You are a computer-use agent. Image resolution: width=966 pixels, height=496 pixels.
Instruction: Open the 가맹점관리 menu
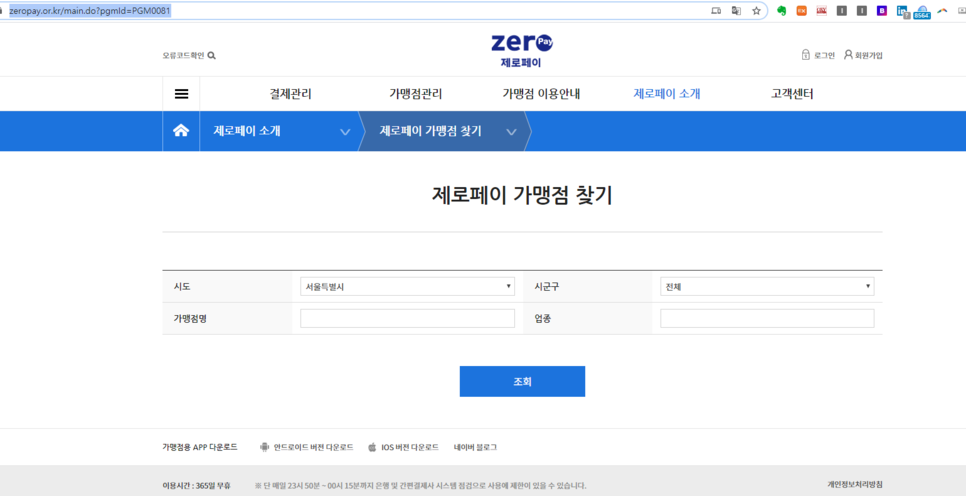(x=415, y=94)
